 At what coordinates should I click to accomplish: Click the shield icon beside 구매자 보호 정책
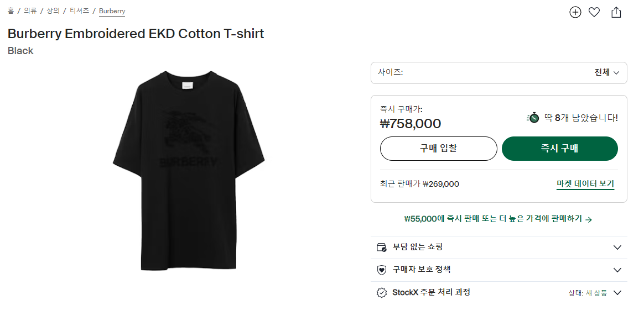(381, 270)
